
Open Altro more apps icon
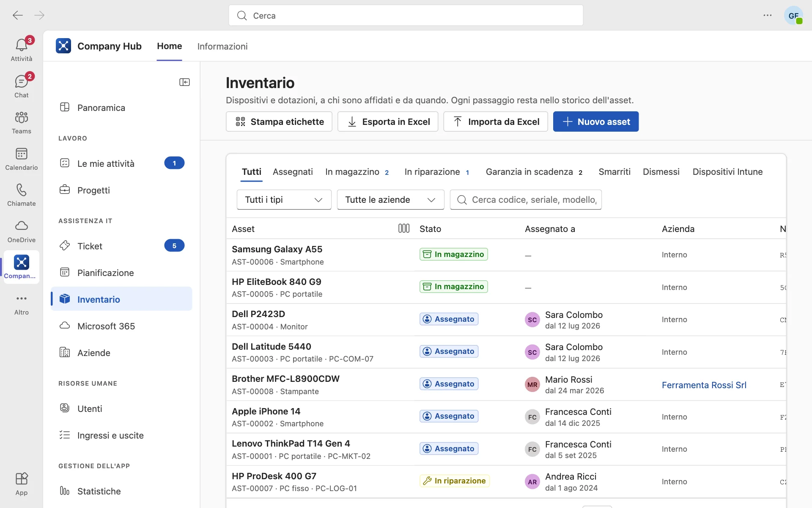click(x=22, y=304)
